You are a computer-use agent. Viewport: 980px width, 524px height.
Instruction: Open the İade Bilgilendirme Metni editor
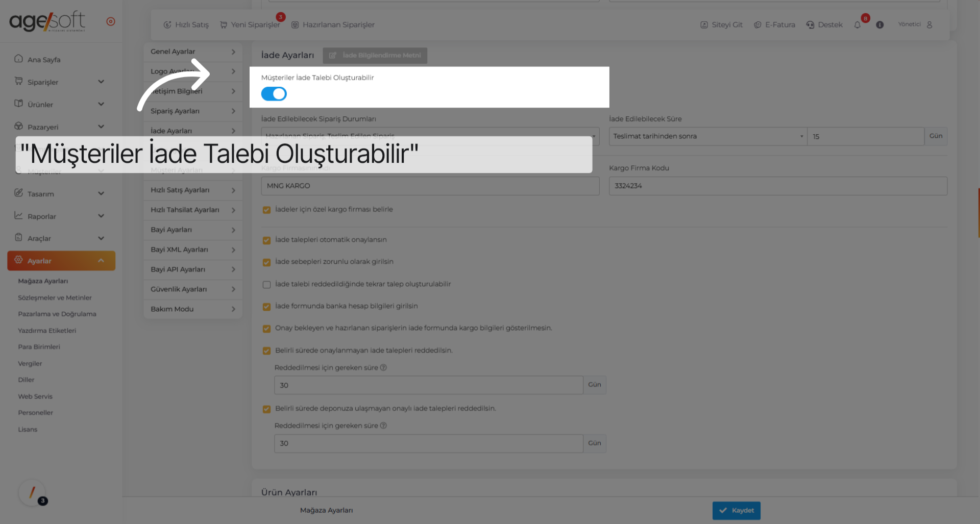375,56
